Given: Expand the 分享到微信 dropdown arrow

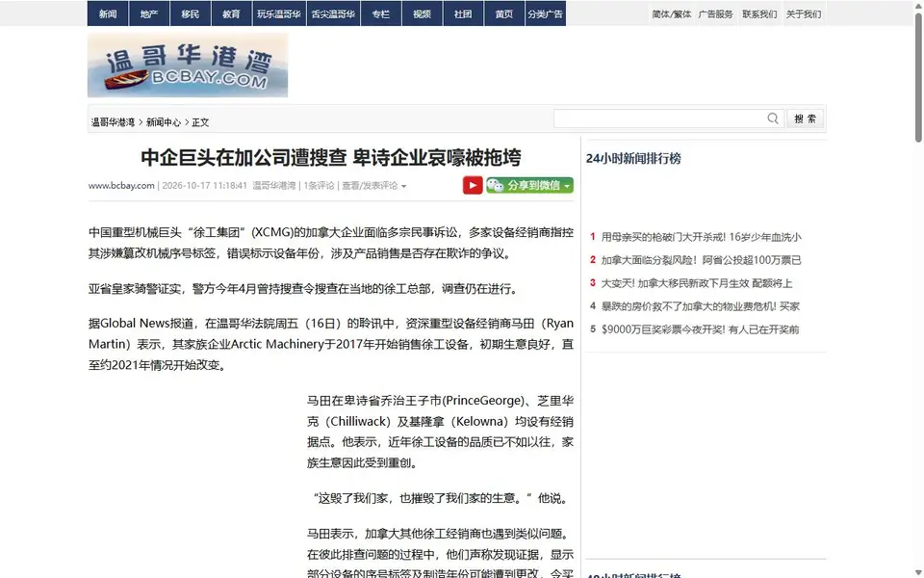Looking at the screenshot, I should [x=567, y=186].
